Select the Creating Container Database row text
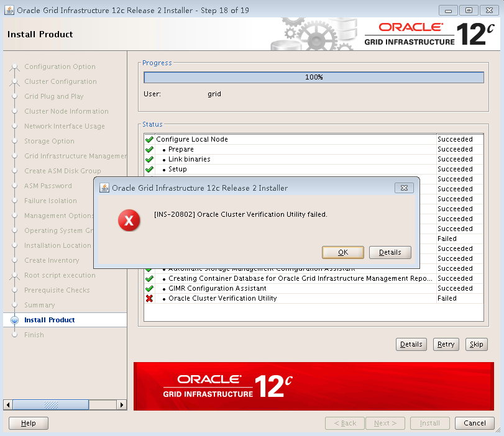Screen dimensions: 504x436 [x=300, y=278]
